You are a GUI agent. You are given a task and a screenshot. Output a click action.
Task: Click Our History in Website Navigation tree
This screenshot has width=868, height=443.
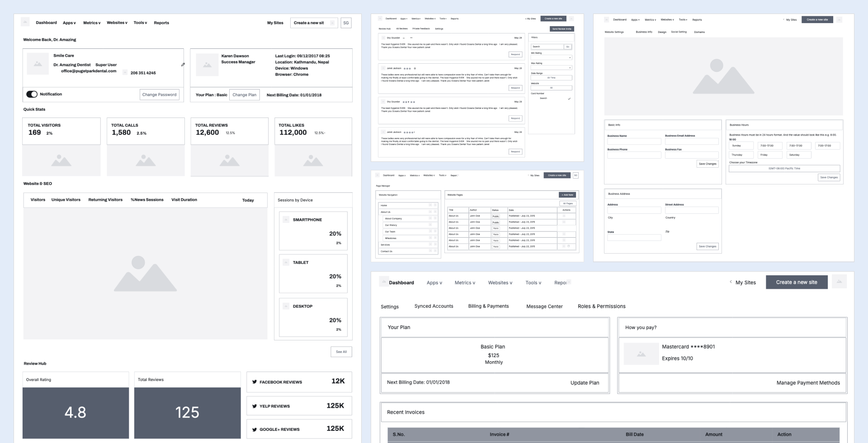click(x=391, y=225)
